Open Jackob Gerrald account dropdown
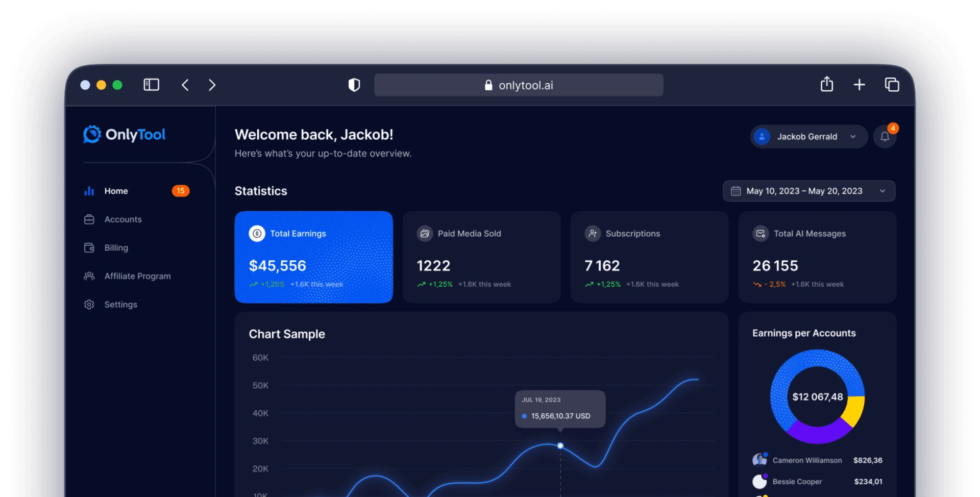980x497 pixels. click(x=808, y=137)
